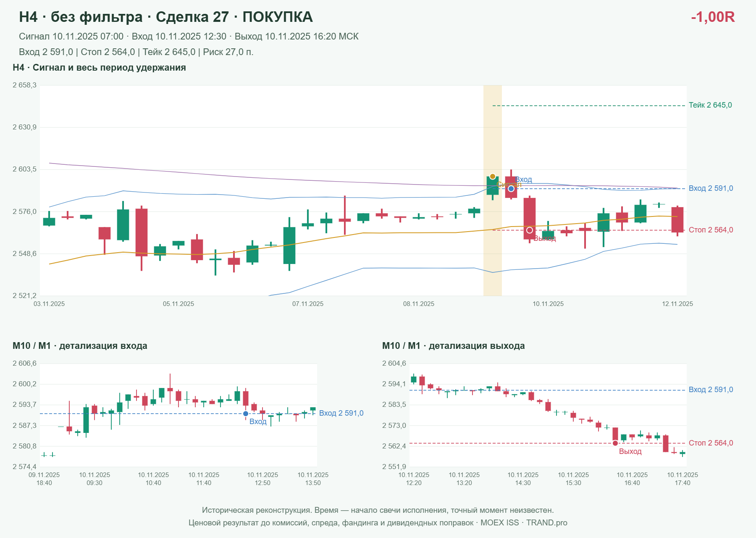Viewport: 756px width, 538px height.
Task: Click the red exit marker on H4 chart
Action: click(530, 230)
